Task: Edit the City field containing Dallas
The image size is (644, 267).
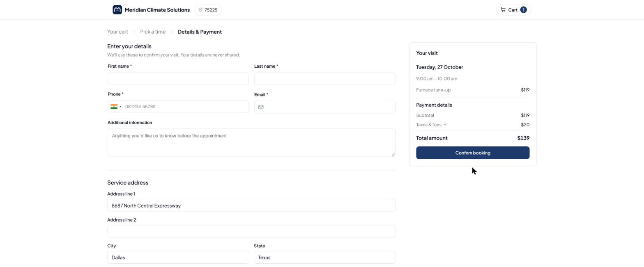Action: point(178,258)
